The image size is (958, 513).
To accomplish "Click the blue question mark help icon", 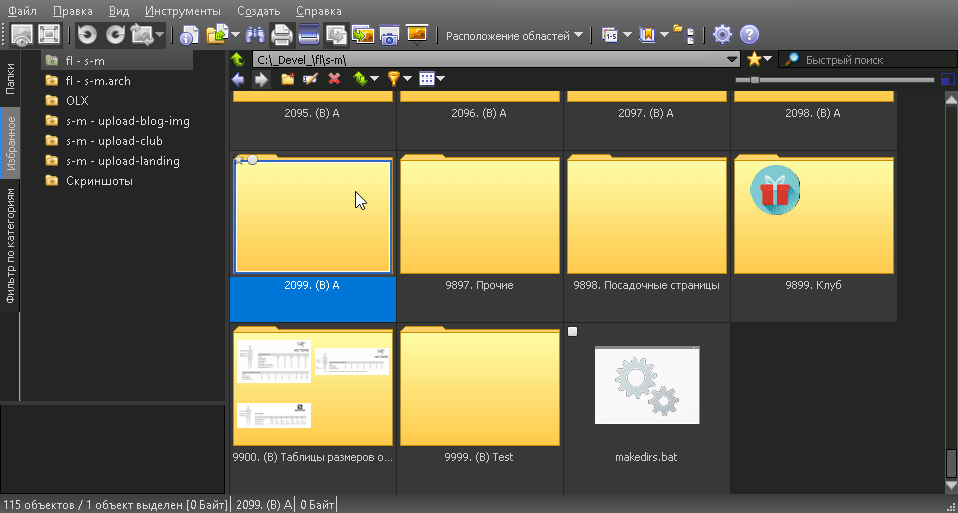I will pyautogui.click(x=749, y=35).
